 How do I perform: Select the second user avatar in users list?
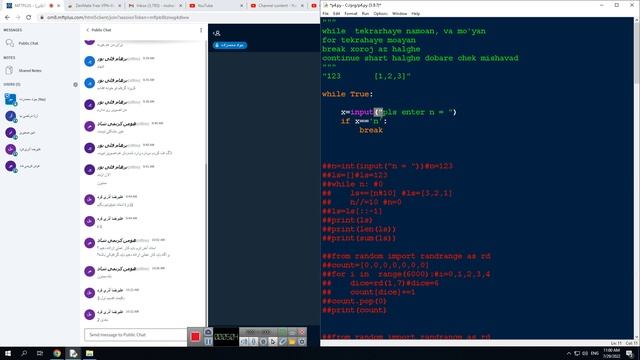tap(11, 116)
